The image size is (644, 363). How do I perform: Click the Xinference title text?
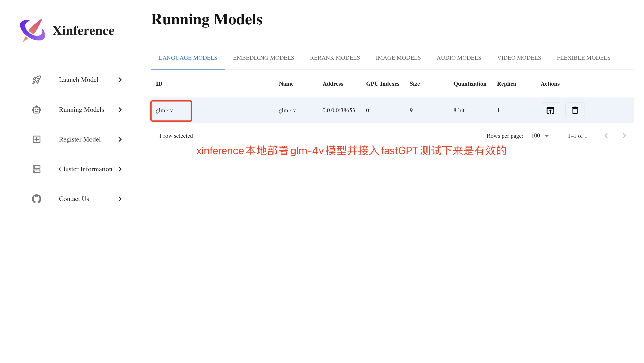pyautogui.click(x=83, y=30)
